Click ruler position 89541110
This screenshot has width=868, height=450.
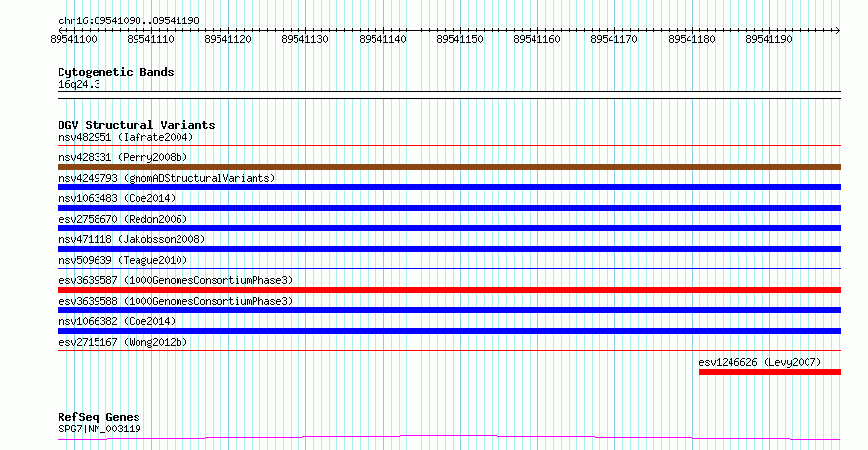[x=150, y=39]
